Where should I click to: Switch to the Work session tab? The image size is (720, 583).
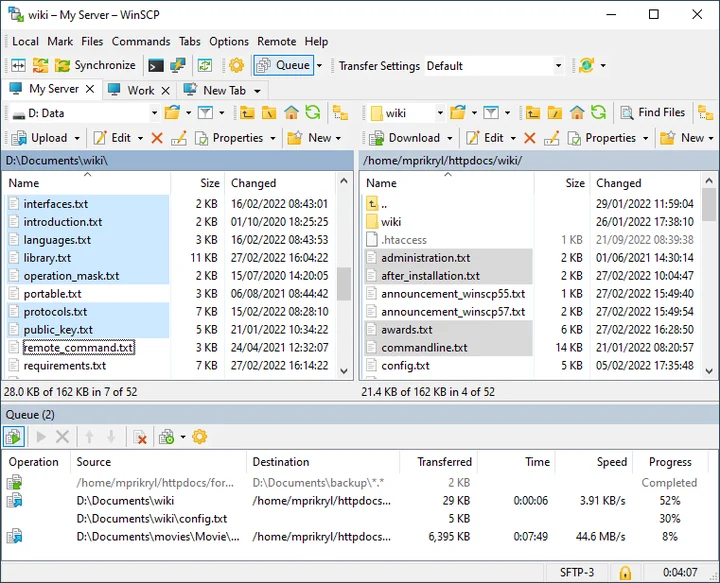[x=140, y=90]
